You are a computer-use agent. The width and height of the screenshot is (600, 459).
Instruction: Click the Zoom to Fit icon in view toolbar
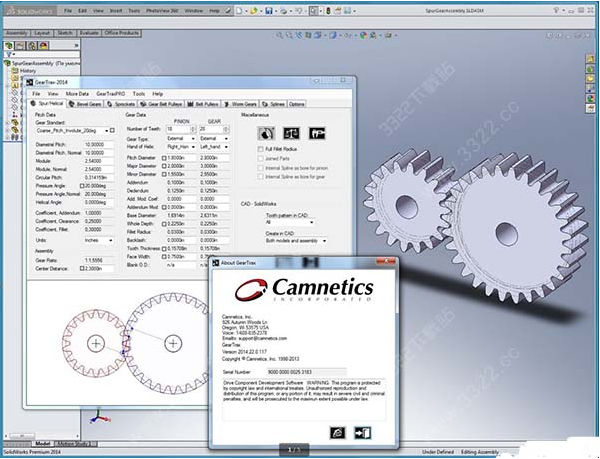point(280,35)
